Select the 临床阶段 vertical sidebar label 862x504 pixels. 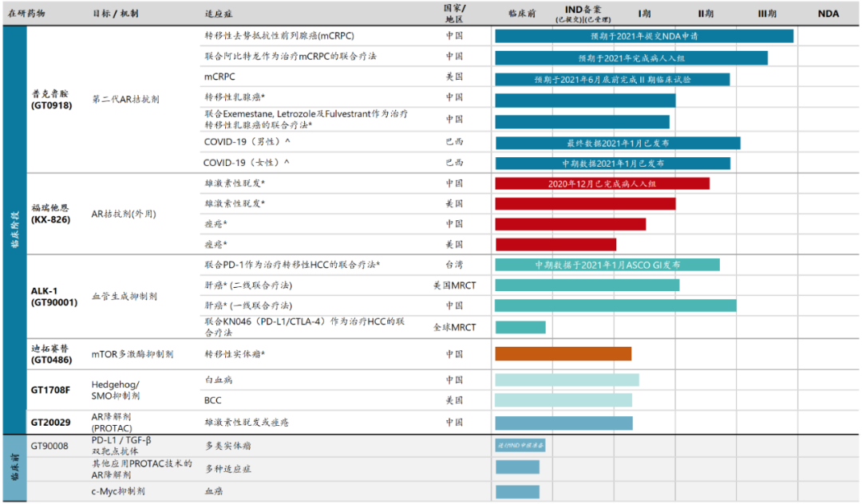click(14, 230)
